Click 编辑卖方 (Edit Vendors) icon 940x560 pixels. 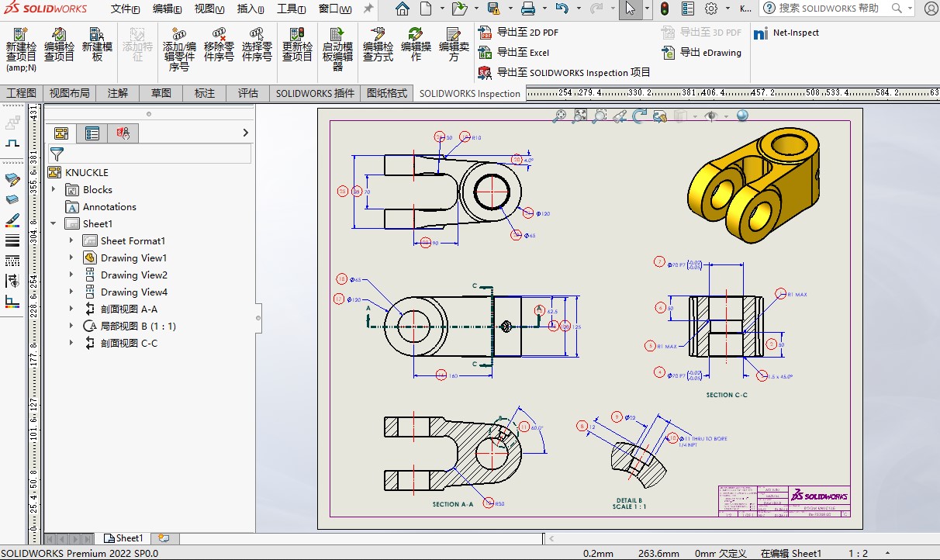click(x=454, y=34)
